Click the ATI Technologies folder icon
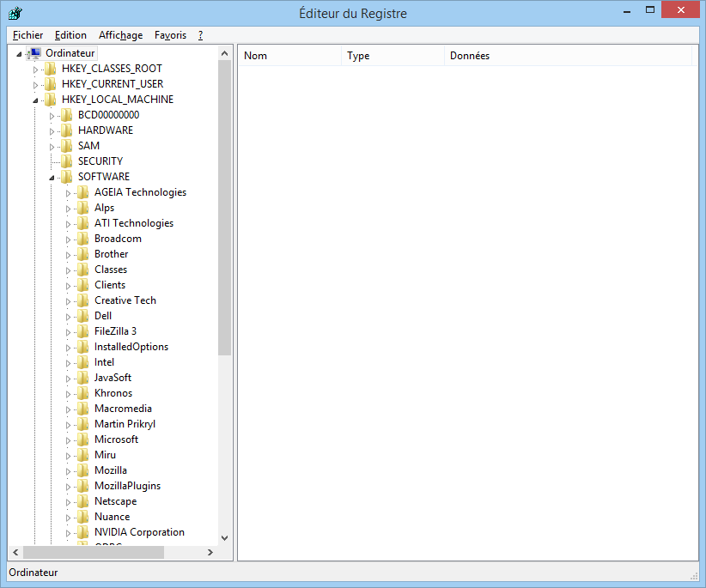Viewport: 706px width, 588px height. [x=82, y=223]
